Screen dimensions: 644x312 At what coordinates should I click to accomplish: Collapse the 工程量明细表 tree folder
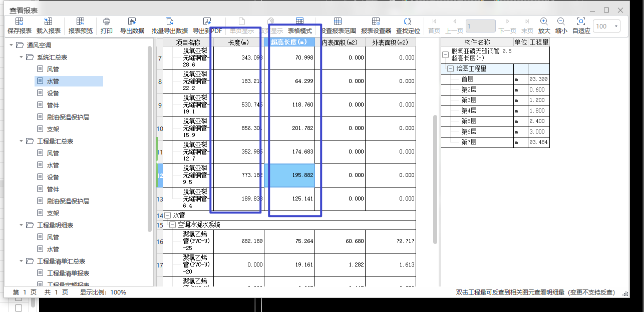click(21, 225)
